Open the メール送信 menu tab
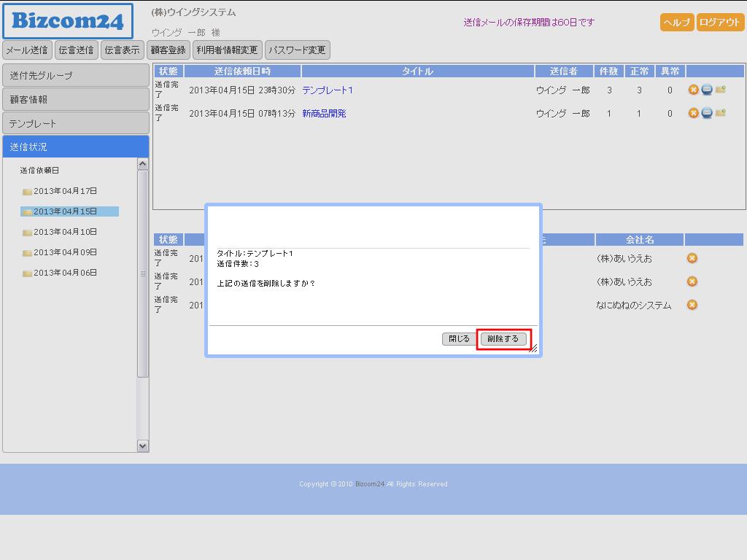This screenshot has width=747, height=560. click(27, 50)
